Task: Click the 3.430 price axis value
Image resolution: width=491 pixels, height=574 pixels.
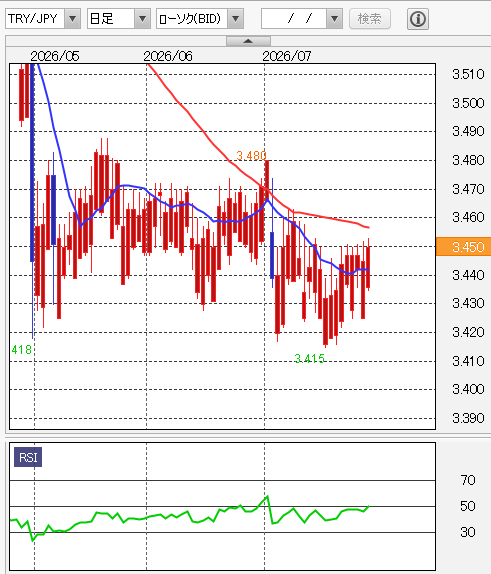Action: point(468,303)
